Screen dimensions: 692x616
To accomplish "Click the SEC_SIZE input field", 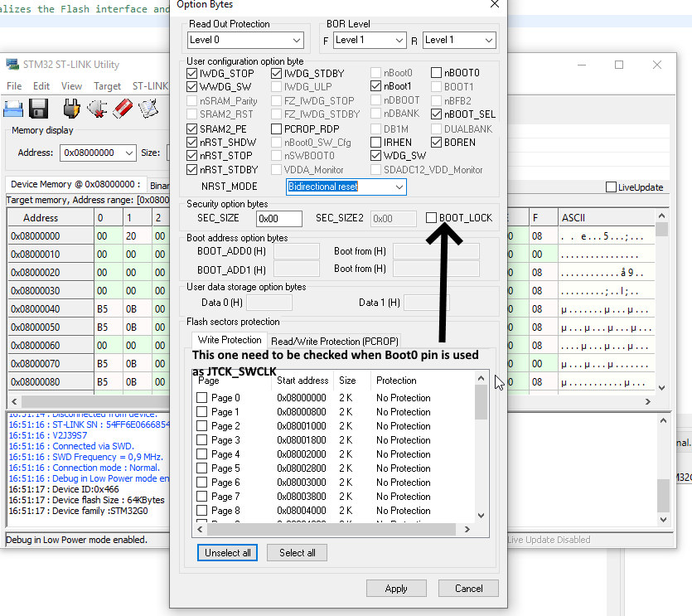I will pyautogui.click(x=279, y=219).
